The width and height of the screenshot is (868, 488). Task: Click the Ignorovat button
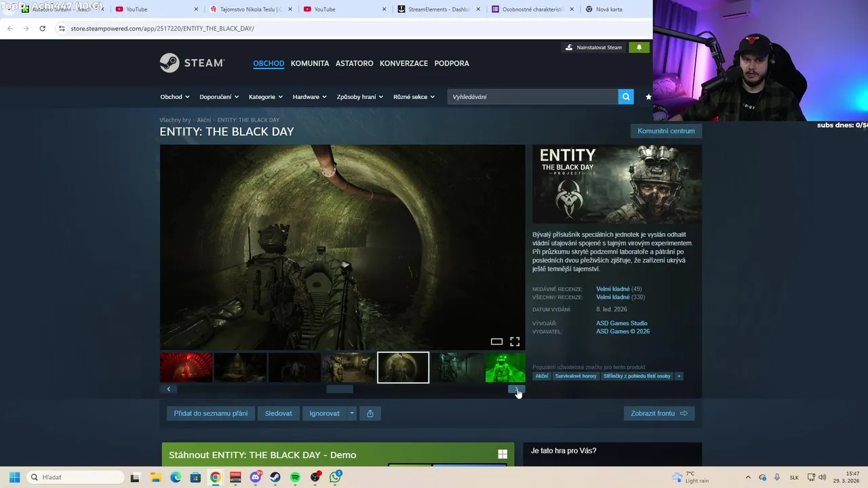pyautogui.click(x=324, y=413)
